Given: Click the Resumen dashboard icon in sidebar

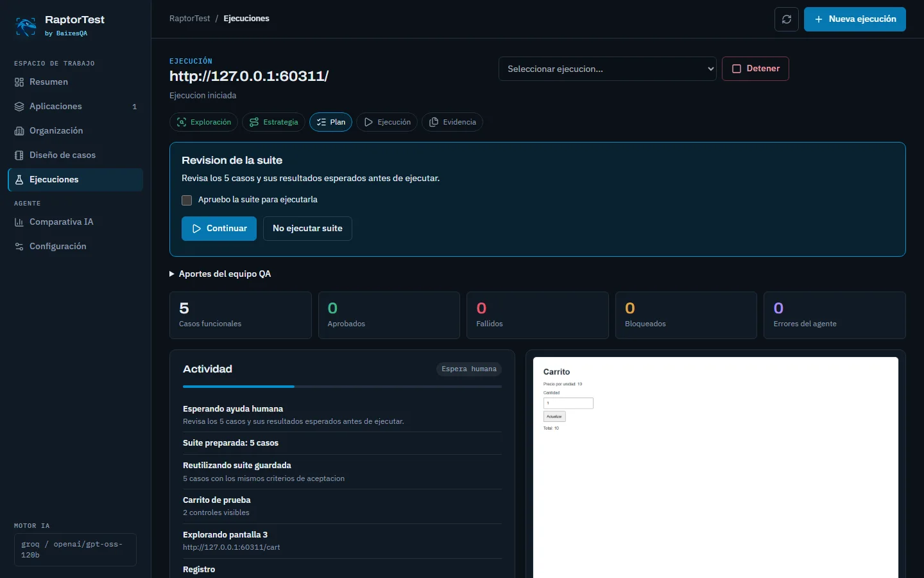Looking at the screenshot, I should coord(19,82).
